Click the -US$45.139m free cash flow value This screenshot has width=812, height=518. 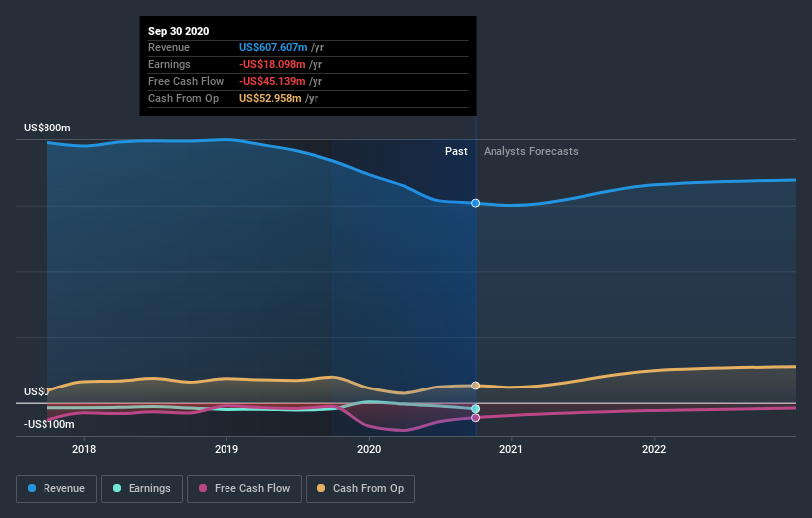pos(272,81)
